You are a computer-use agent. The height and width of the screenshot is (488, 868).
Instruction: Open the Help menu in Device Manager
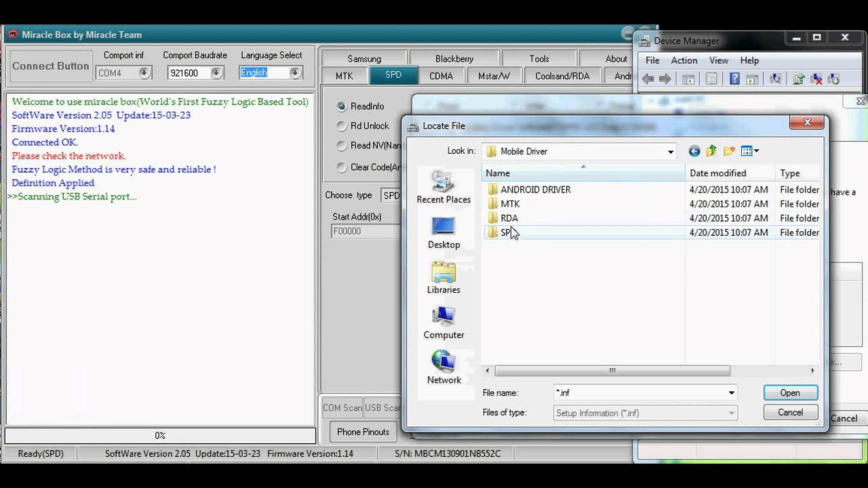[749, 60]
